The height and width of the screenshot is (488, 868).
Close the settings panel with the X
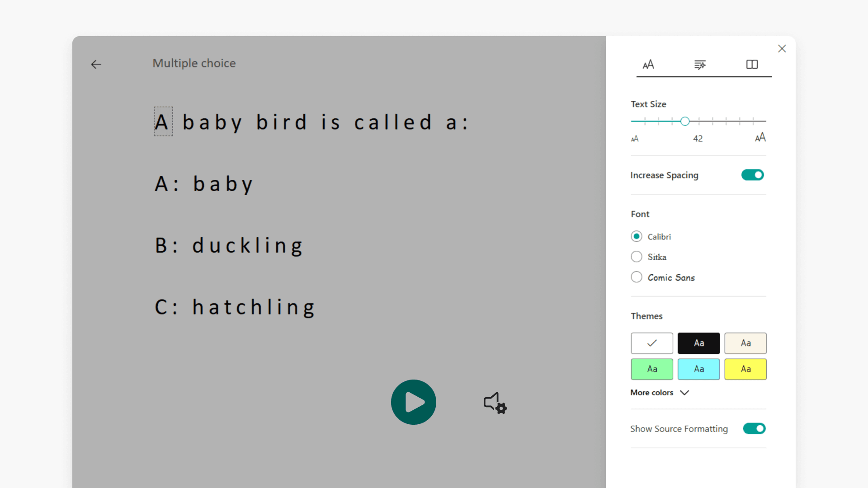[x=782, y=48]
